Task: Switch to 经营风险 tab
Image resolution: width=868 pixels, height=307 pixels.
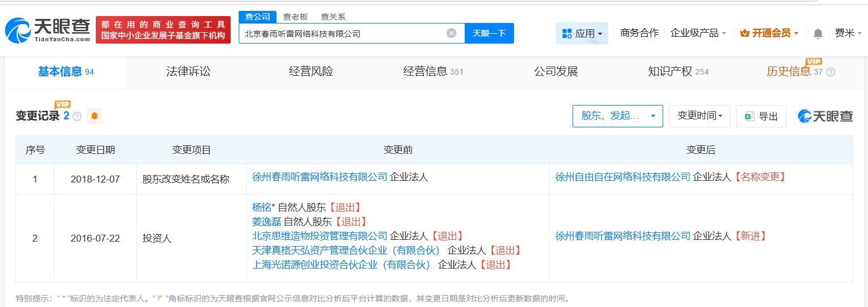Action: click(x=311, y=72)
